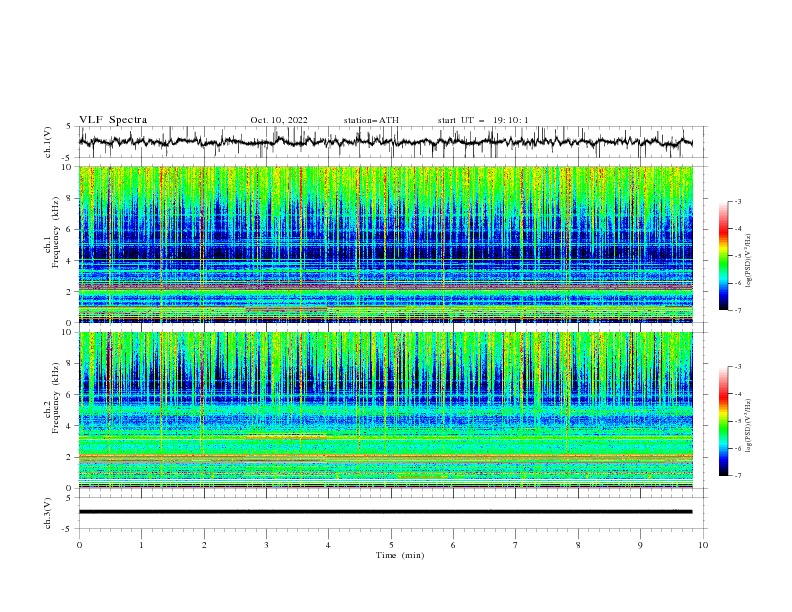The image size is (792, 612).
Task: Click the "ch.3(V)" axis label
Action: [x=48, y=513]
